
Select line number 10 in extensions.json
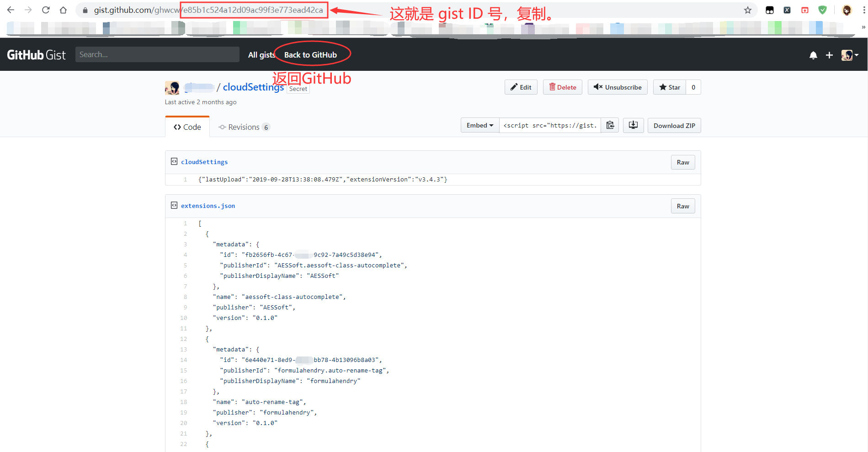point(184,318)
